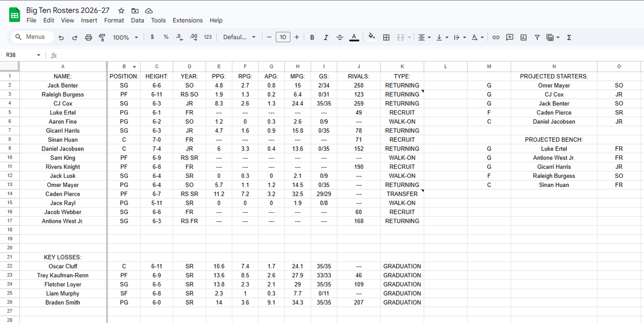Select column A header
The width and height of the screenshot is (644, 323).
[63, 67]
